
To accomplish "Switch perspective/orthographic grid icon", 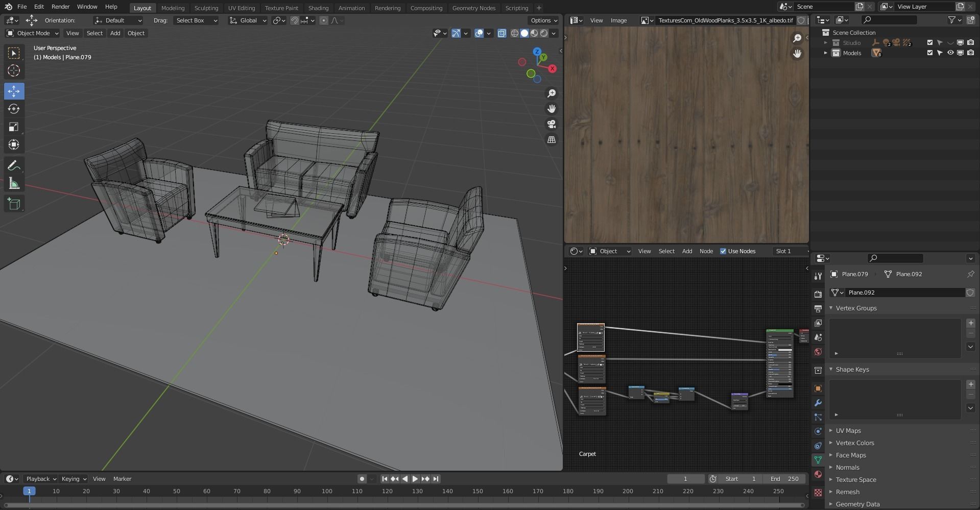I will pyautogui.click(x=552, y=139).
